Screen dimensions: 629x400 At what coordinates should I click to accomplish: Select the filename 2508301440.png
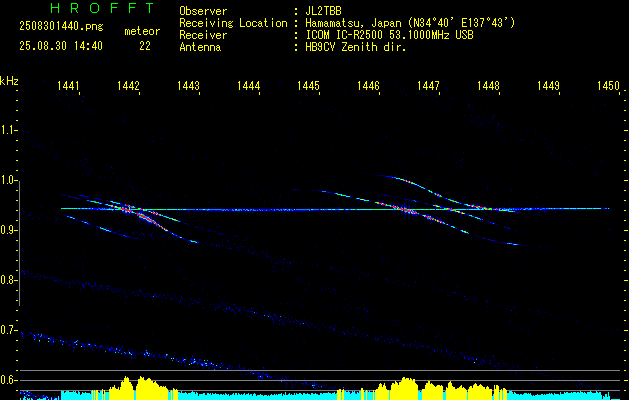point(61,27)
